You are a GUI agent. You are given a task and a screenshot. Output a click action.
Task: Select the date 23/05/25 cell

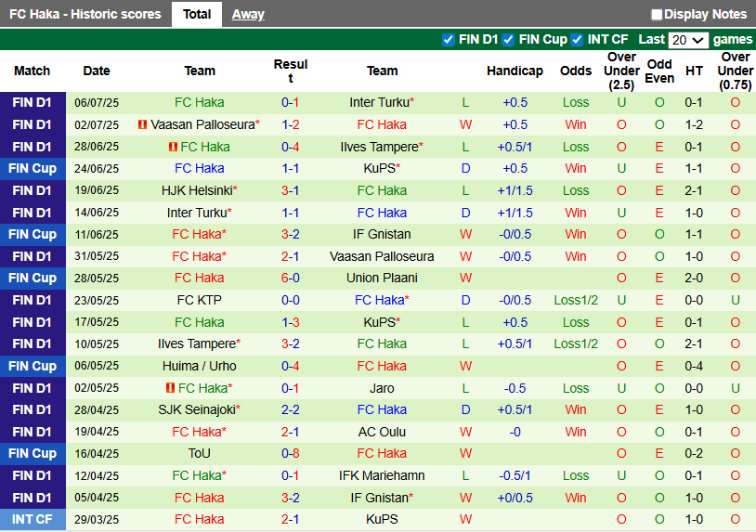pos(97,300)
